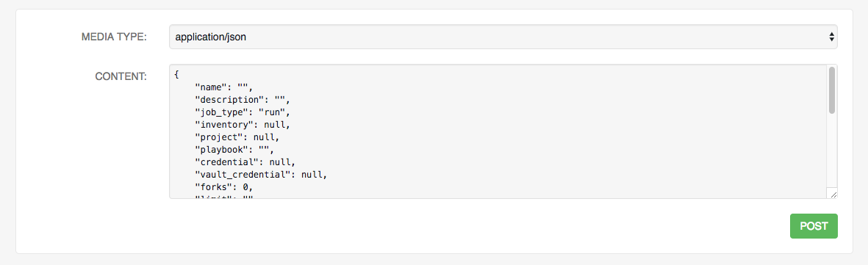Screen dimensions: 868x265
Task: Click the CONTENT label
Action: (x=121, y=77)
